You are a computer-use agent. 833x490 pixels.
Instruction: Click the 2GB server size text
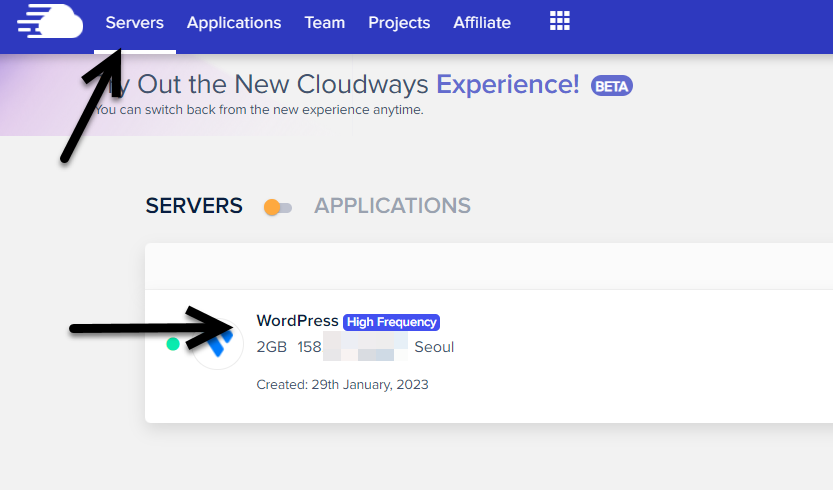[271, 347]
